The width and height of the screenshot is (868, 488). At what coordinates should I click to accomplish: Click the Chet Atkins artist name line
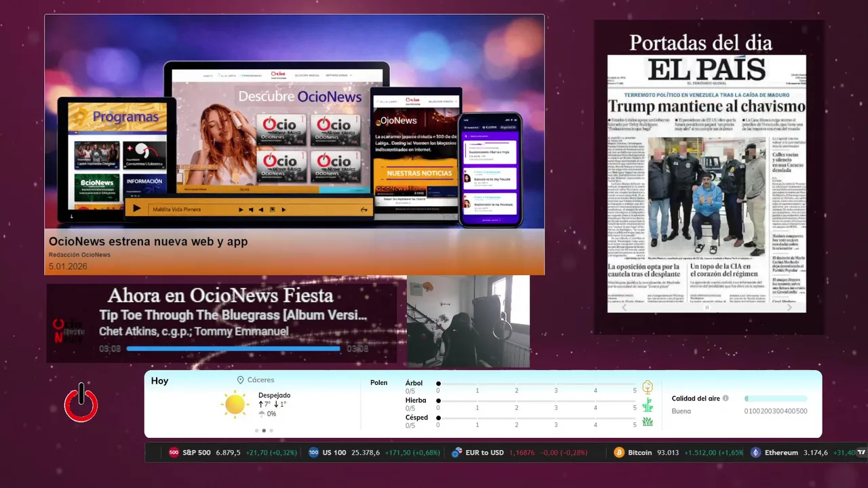pyautogui.click(x=193, y=331)
